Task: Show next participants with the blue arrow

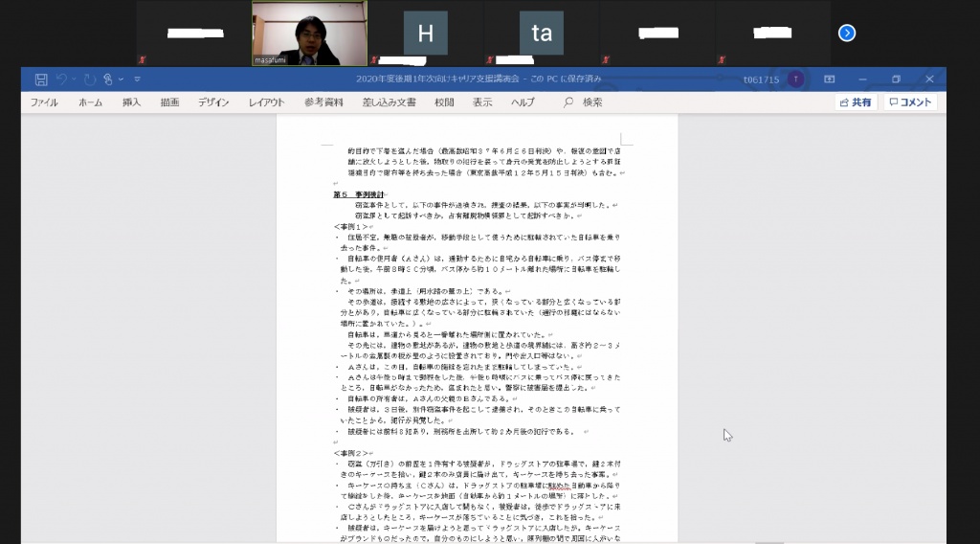Action: tap(847, 33)
